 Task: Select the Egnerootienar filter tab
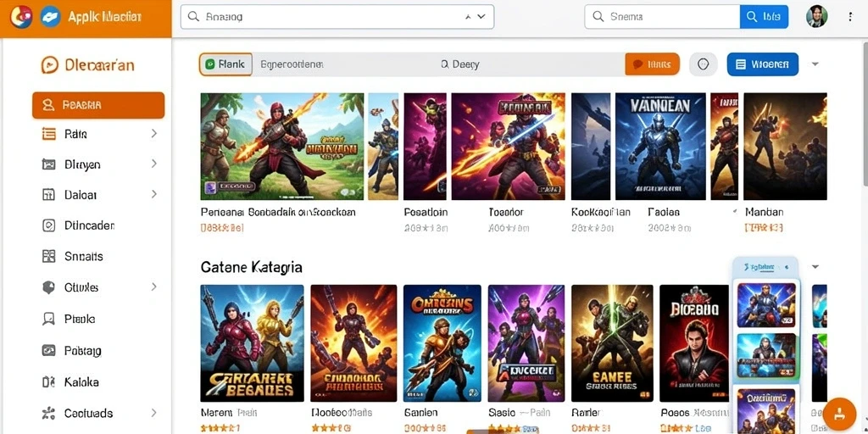click(292, 64)
